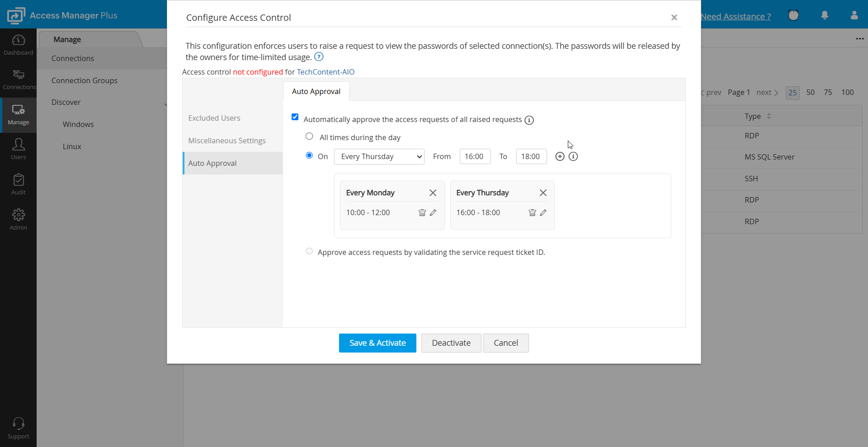Click the Save & Activate button
The height and width of the screenshot is (447, 868).
click(377, 343)
